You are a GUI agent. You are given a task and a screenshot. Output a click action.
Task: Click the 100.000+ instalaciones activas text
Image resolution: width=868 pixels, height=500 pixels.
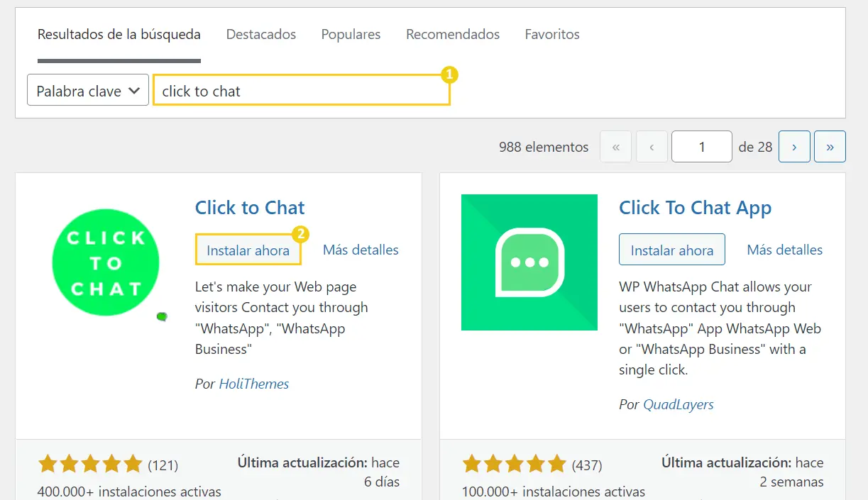coord(554,491)
